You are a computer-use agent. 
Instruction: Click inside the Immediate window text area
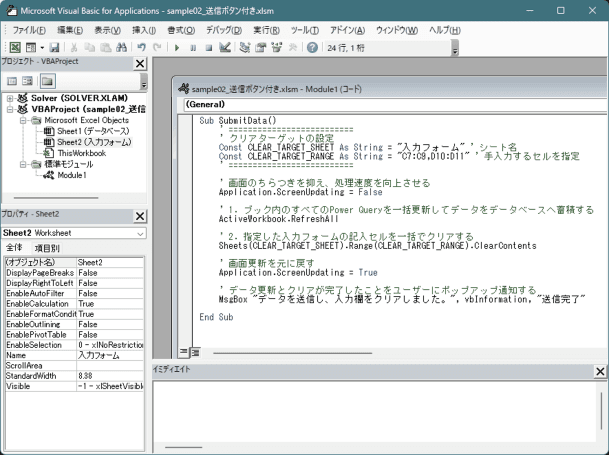[374, 411]
